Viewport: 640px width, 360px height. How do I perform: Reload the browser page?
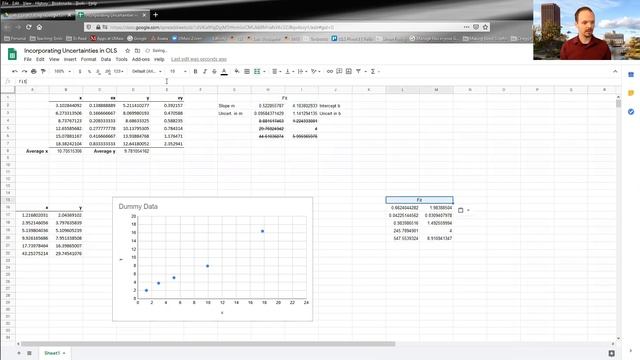[x=29, y=27]
